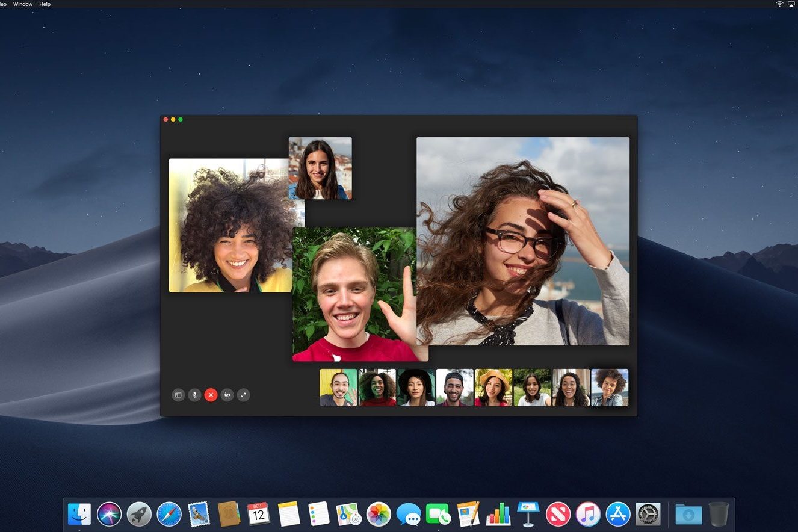Viewport: 798px width, 532px height.
Task: Open the Downloads folder stack in dock
Action: pyautogui.click(x=688, y=514)
